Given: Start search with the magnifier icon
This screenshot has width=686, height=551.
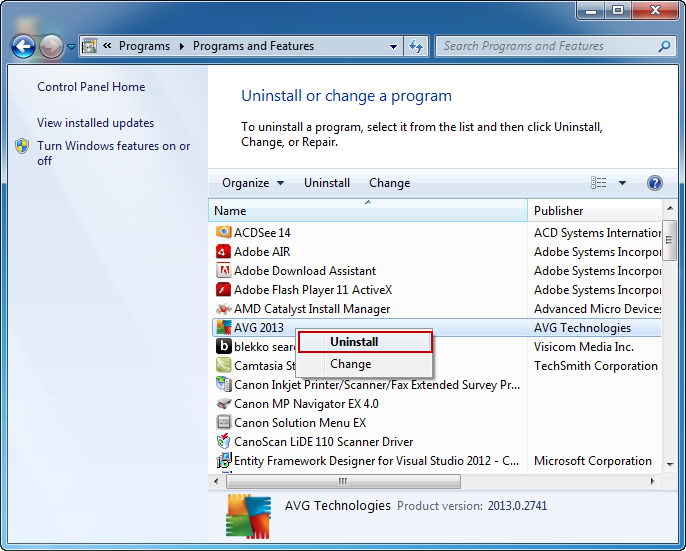Looking at the screenshot, I should pyautogui.click(x=664, y=46).
